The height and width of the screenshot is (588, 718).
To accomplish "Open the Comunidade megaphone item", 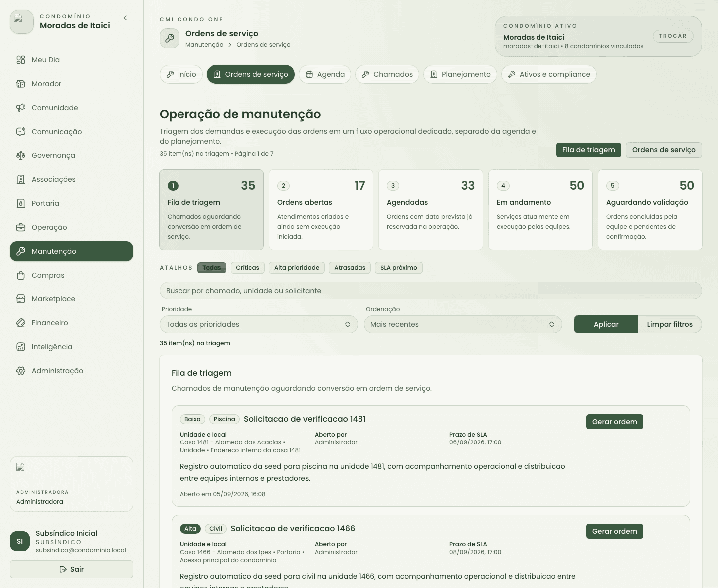I will (x=71, y=108).
